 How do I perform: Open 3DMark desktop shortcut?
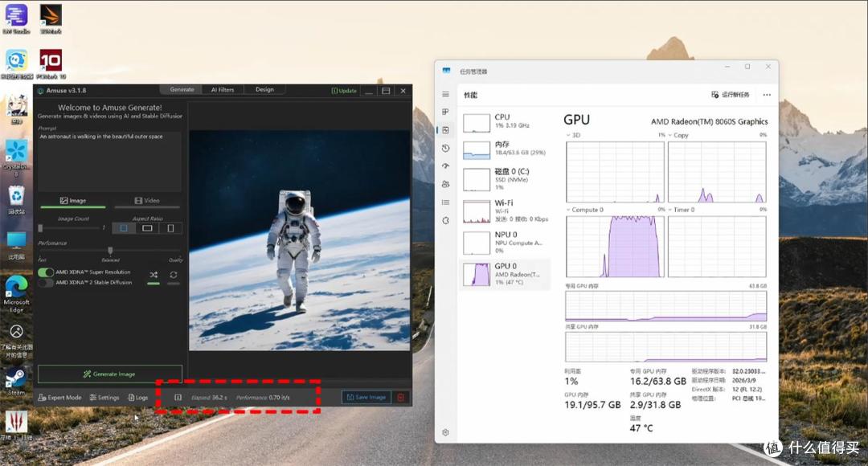pyautogui.click(x=51, y=18)
